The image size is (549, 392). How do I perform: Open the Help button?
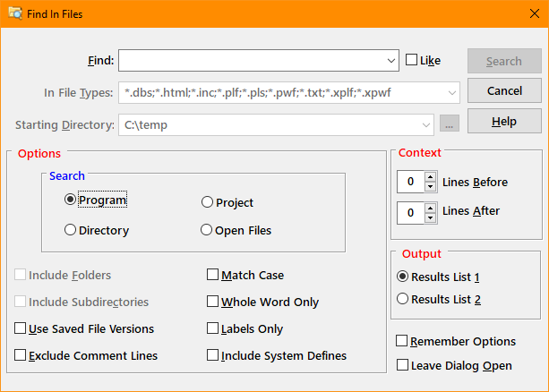point(504,122)
